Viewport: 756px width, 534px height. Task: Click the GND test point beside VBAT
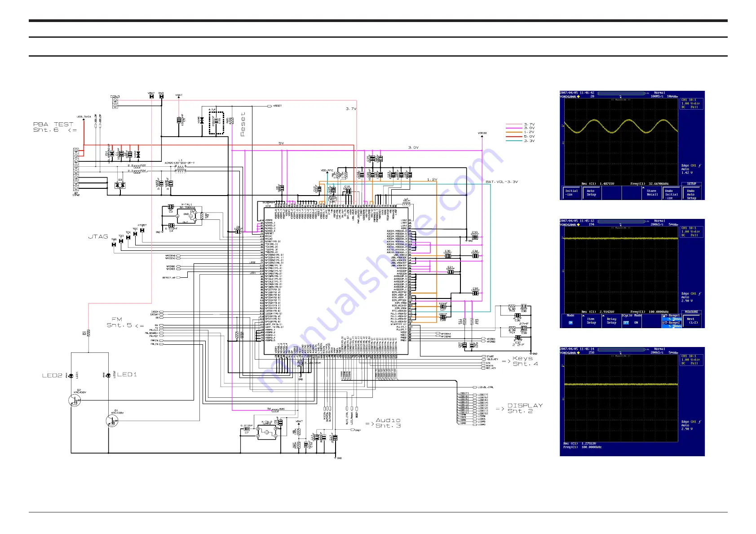[161, 97]
